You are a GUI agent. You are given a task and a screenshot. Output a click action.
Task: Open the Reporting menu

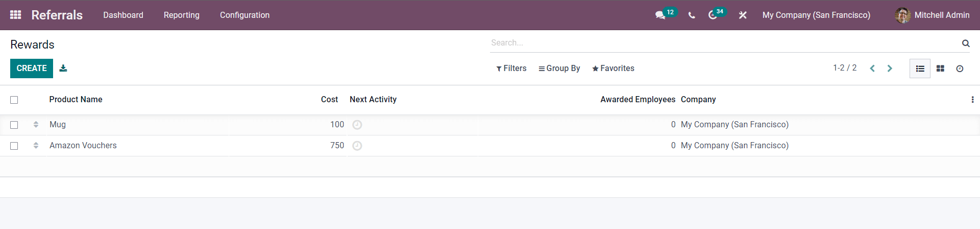[182, 15]
